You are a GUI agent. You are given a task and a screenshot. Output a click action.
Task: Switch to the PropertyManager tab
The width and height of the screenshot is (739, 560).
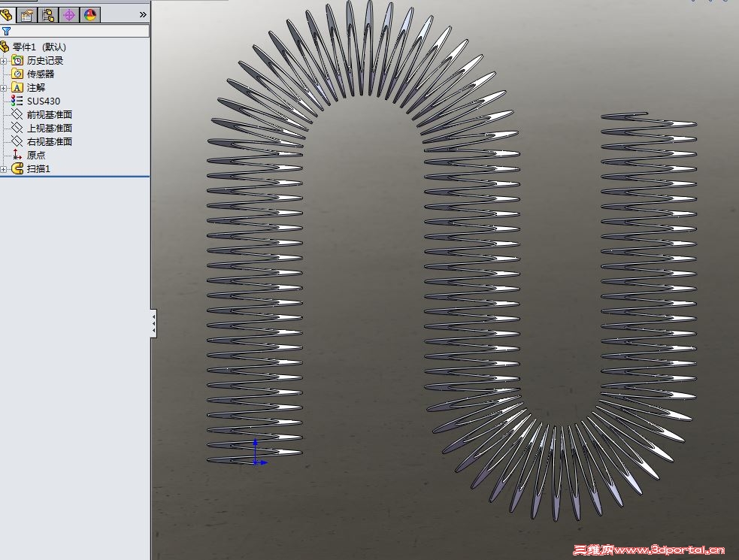27,15
